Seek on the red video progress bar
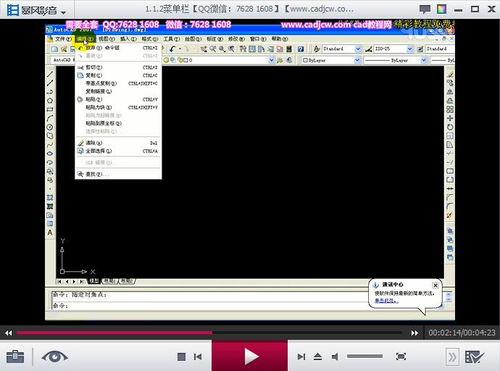Image resolution: width=500 pixels, height=371 pixels. (209, 333)
